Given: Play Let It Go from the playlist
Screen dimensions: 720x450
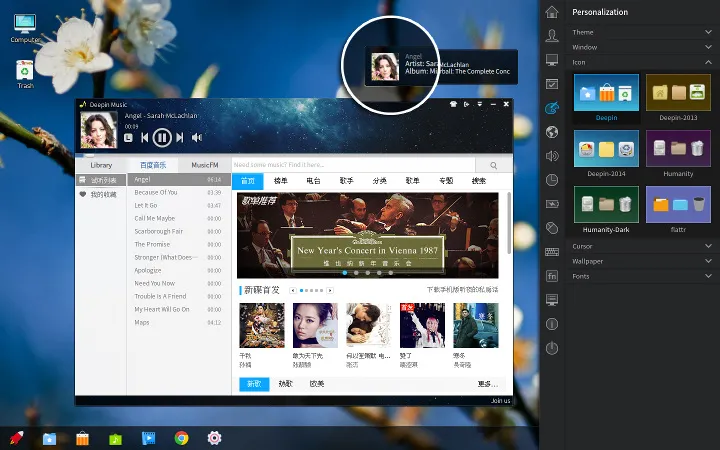Looking at the screenshot, I should pos(179,205).
